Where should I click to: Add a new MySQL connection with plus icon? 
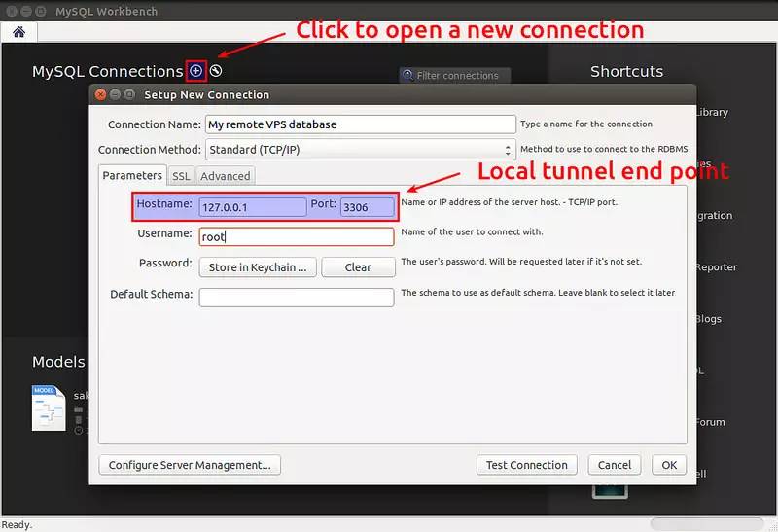click(196, 71)
